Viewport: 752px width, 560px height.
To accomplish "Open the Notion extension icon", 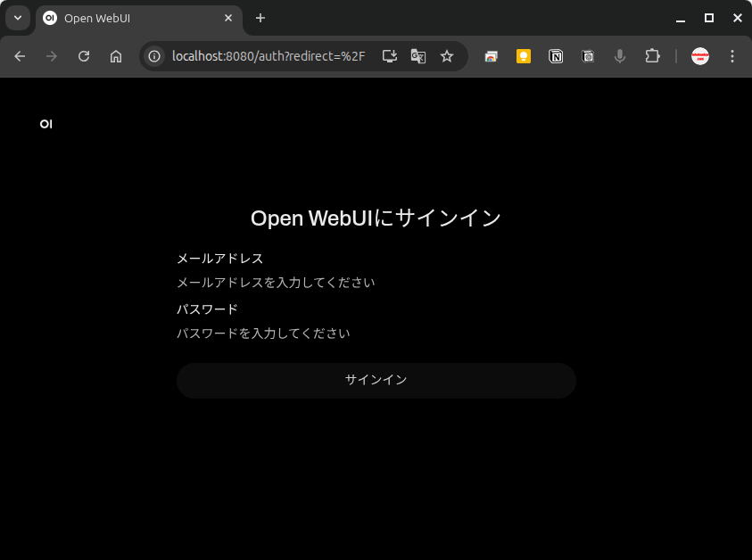I will tap(556, 56).
